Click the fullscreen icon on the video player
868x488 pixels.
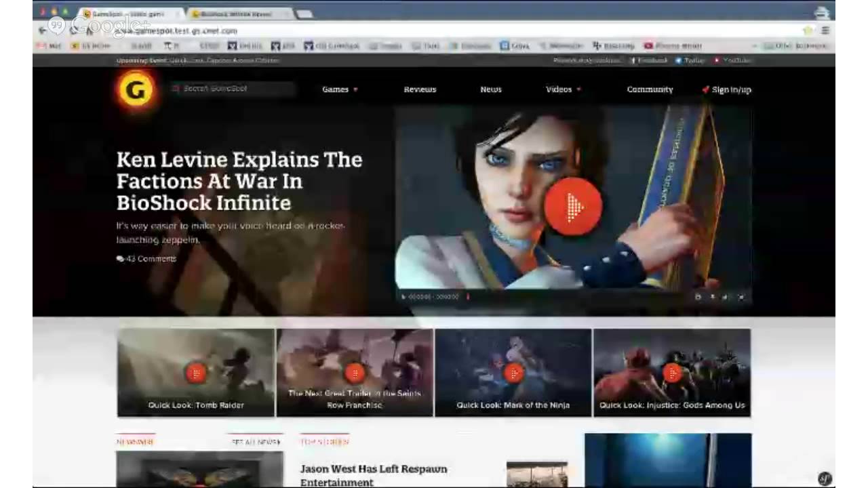pos(741,297)
